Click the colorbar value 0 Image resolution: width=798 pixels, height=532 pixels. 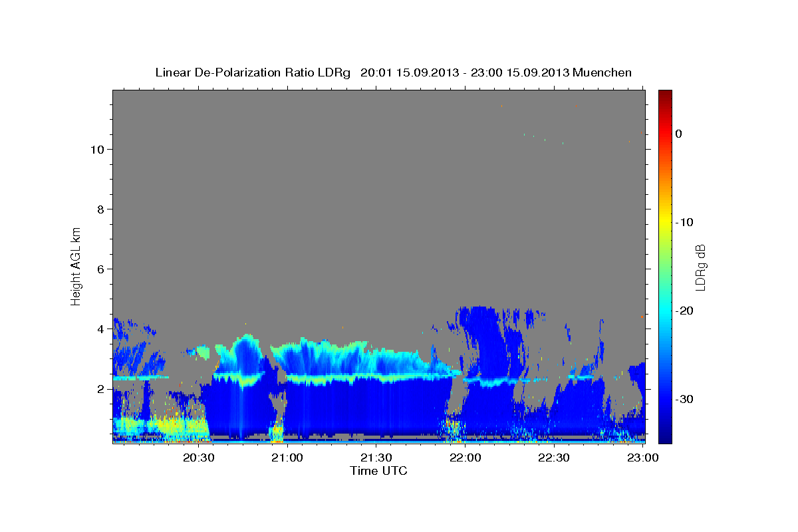tap(679, 134)
